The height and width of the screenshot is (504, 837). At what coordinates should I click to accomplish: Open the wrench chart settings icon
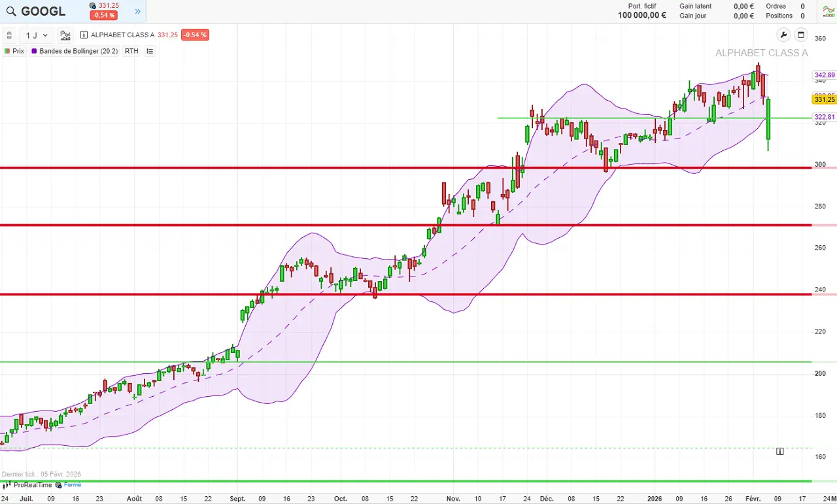pyautogui.click(x=783, y=35)
